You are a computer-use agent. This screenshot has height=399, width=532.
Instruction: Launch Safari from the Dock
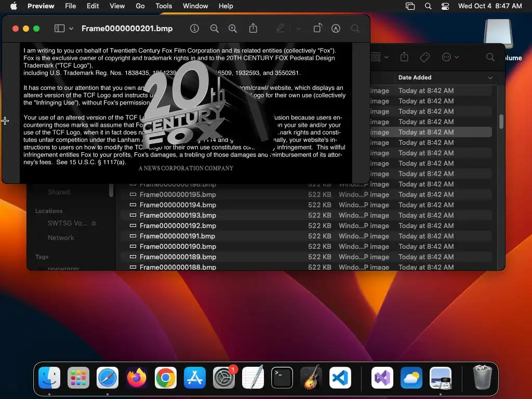pyautogui.click(x=108, y=378)
